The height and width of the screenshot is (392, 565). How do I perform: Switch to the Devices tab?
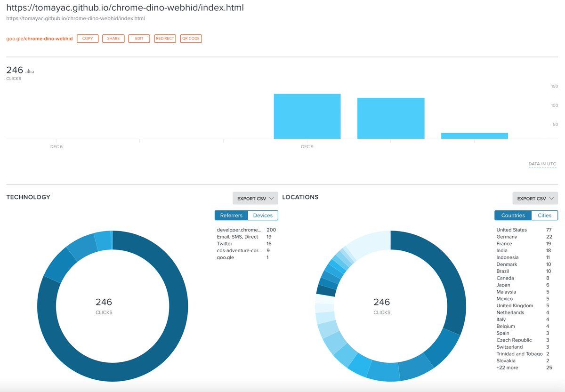[x=263, y=216]
